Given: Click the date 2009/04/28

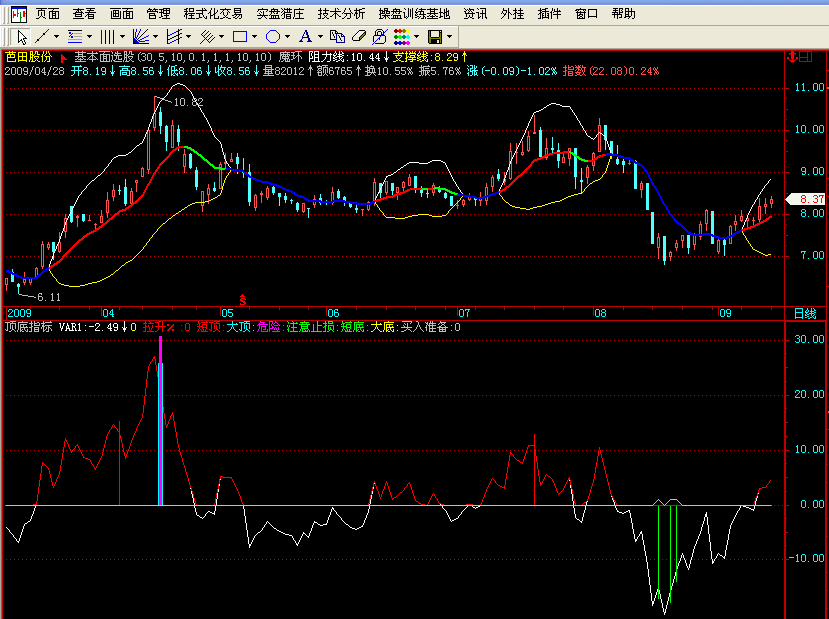Looking at the screenshot, I should 35,71.
